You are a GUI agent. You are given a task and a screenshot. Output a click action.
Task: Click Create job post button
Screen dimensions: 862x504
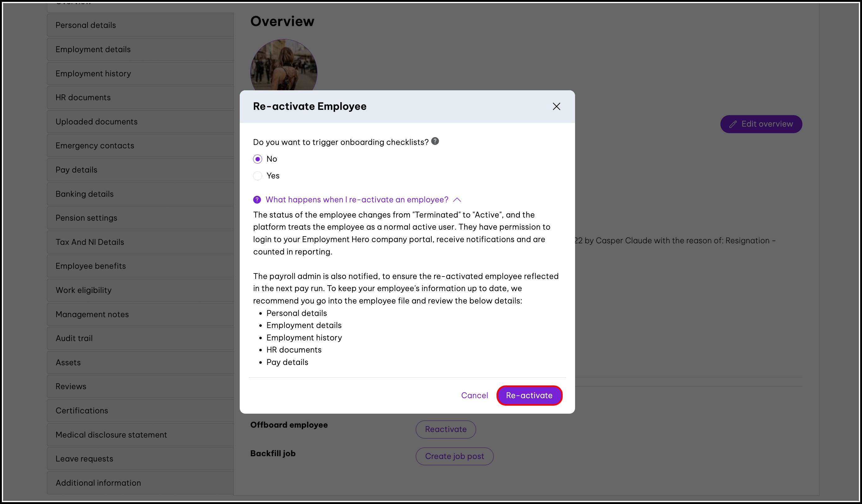click(454, 456)
